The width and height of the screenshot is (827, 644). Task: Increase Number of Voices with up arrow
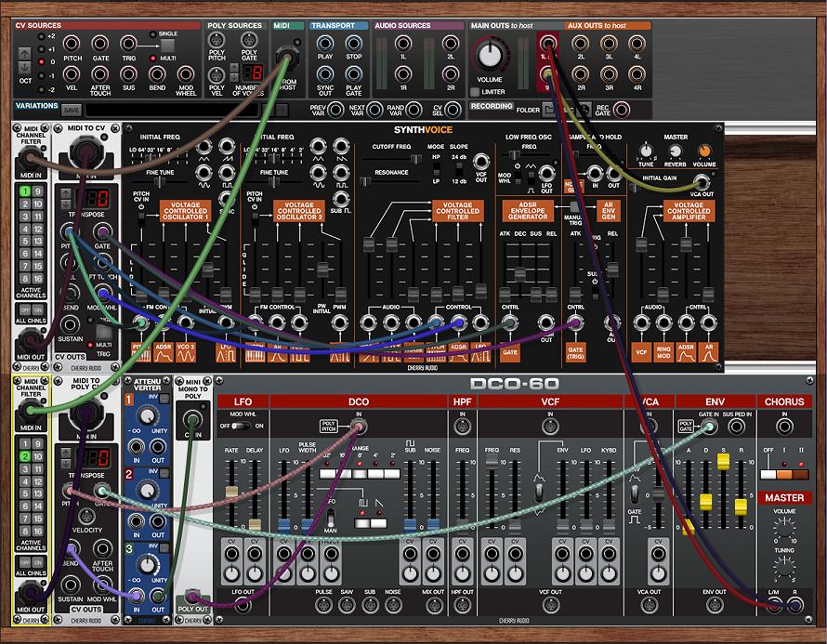pyautogui.click(x=234, y=68)
